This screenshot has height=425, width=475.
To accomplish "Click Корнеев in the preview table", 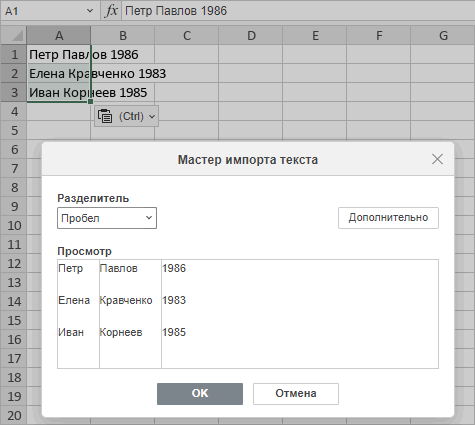I will point(121,332).
